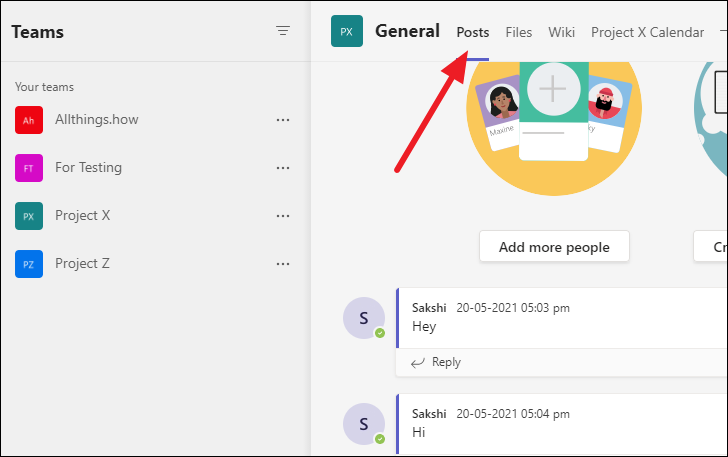
Task: Click the 20-05-2021 05:04 pm timestamp
Action: click(x=513, y=414)
